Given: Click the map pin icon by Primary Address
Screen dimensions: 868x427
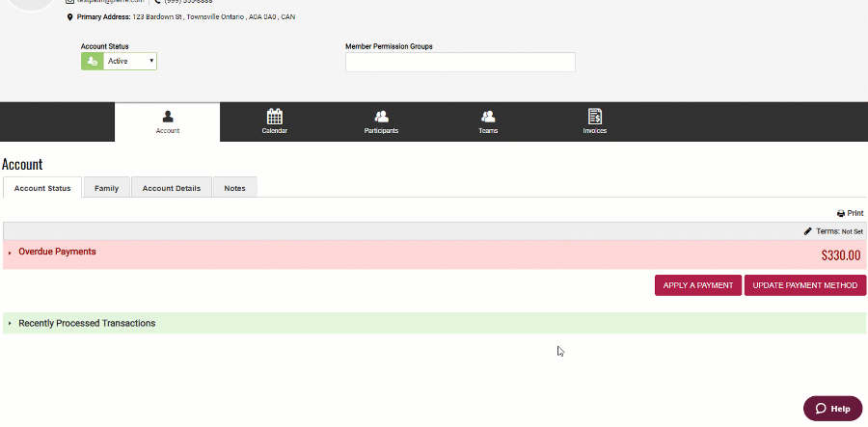Looking at the screenshot, I should pyautogui.click(x=69, y=17).
